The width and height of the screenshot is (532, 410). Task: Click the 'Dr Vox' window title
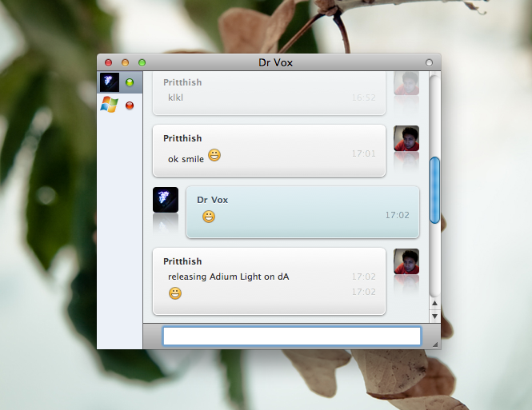tap(275, 62)
